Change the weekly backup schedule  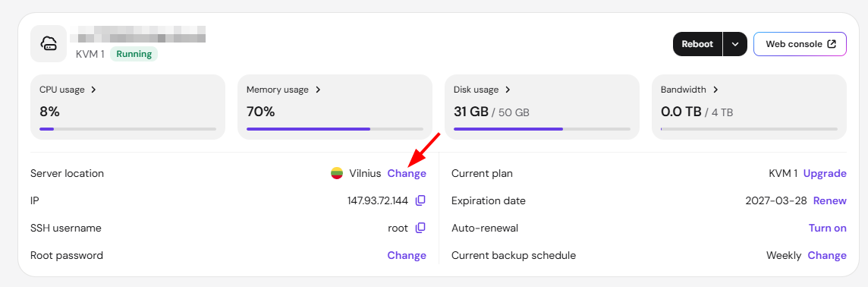[x=827, y=255]
